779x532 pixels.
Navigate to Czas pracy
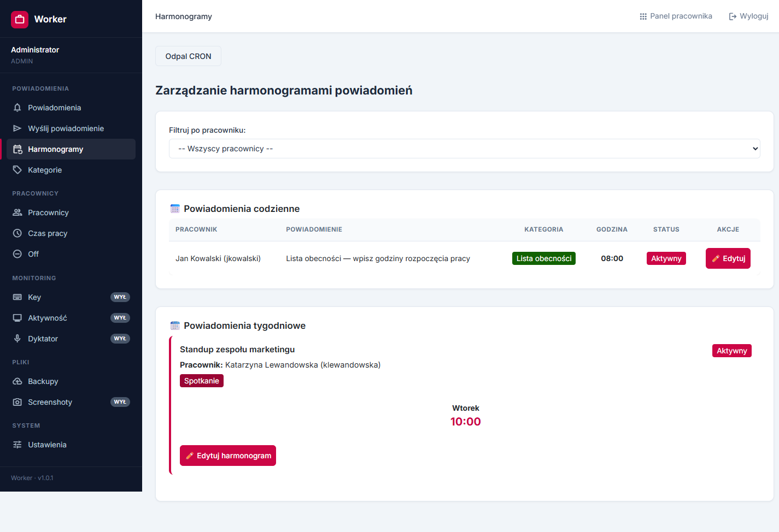pyautogui.click(x=71, y=233)
